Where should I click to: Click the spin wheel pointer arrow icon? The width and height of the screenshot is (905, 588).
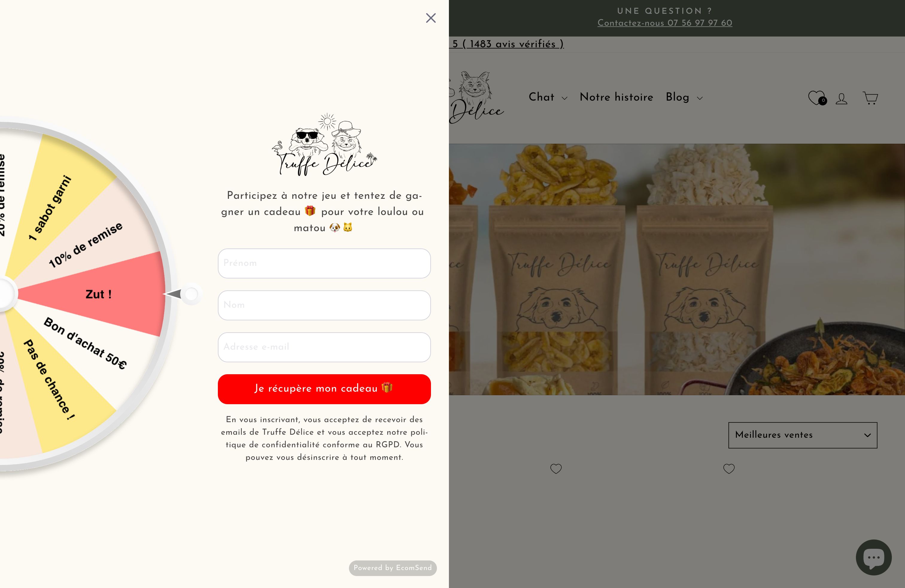coord(179,294)
